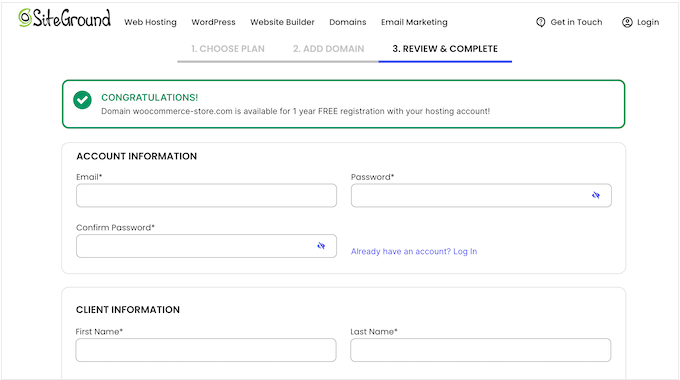The height and width of the screenshot is (380, 680).
Task: Open the Web Hosting menu
Action: coord(150,22)
